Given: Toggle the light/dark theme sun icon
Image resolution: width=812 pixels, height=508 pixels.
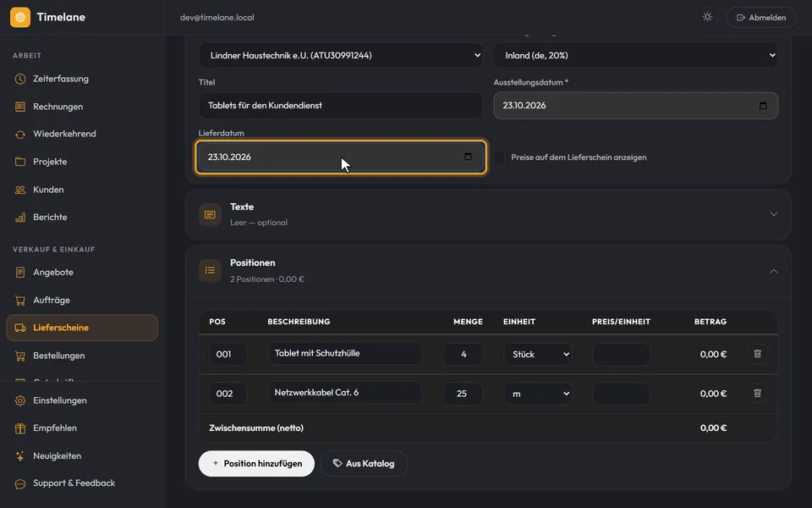Looking at the screenshot, I should tap(707, 17).
